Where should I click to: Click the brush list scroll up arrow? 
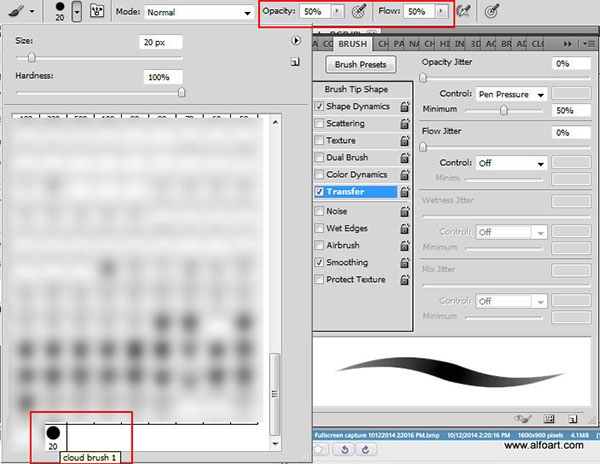tap(275, 122)
